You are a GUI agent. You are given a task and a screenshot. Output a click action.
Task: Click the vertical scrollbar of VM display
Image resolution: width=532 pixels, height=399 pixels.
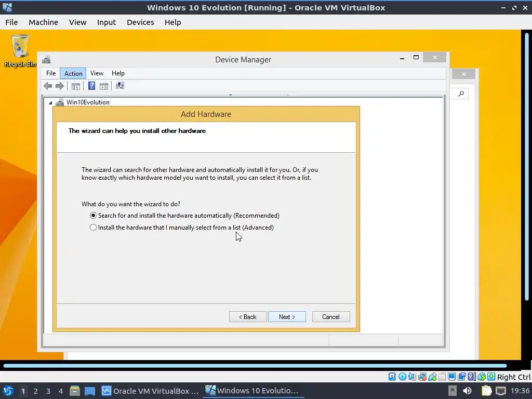pyautogui.click(x=527, y=167)
